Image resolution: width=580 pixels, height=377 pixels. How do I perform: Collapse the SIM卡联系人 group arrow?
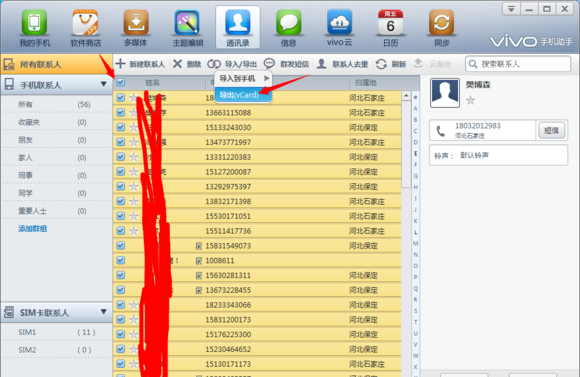point(104,312)
